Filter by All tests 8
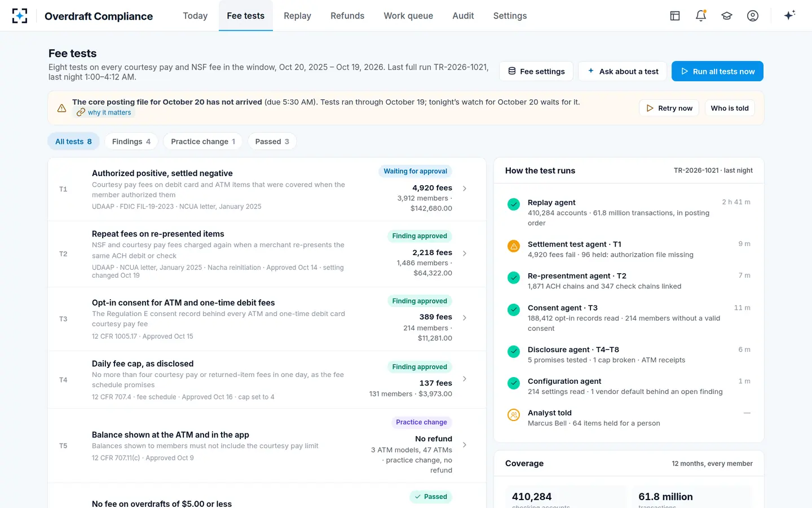 73,142
